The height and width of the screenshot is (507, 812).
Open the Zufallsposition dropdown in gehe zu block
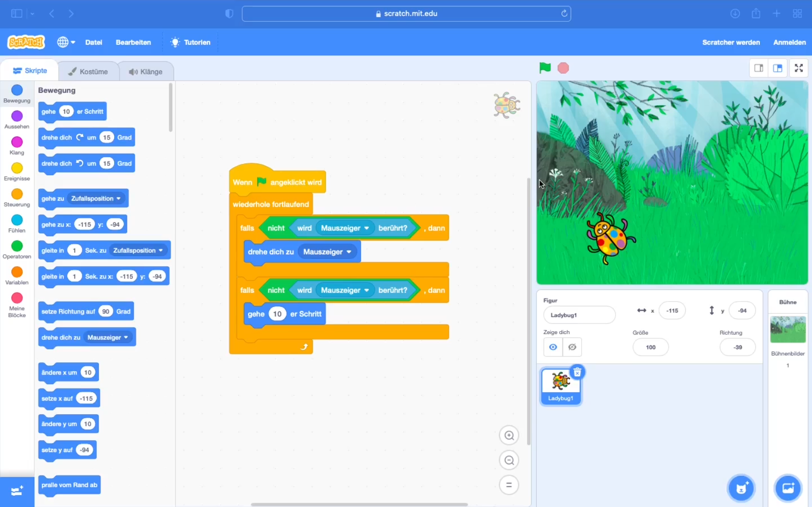pyautogui.click(x=97, y=198)
